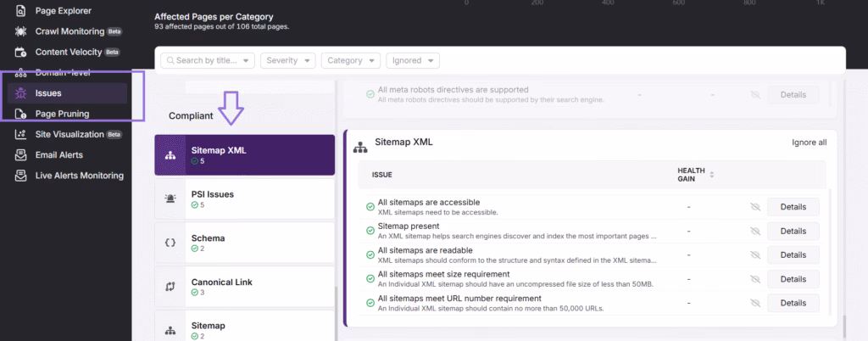Toggle ignore eye for 'All sitemaps are readable'
This screenshot has height=341, width=868.
pyautogui.click(x=755, y=254)
